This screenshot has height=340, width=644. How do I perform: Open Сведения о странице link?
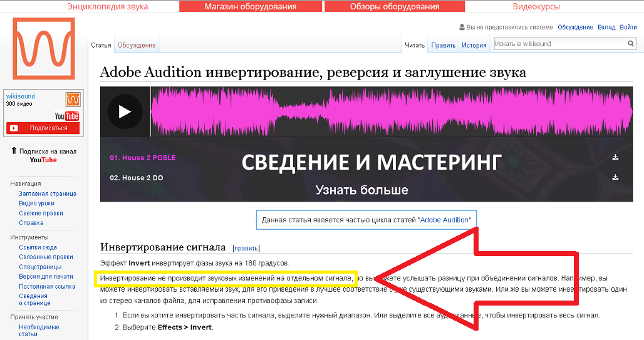[34, 299]
